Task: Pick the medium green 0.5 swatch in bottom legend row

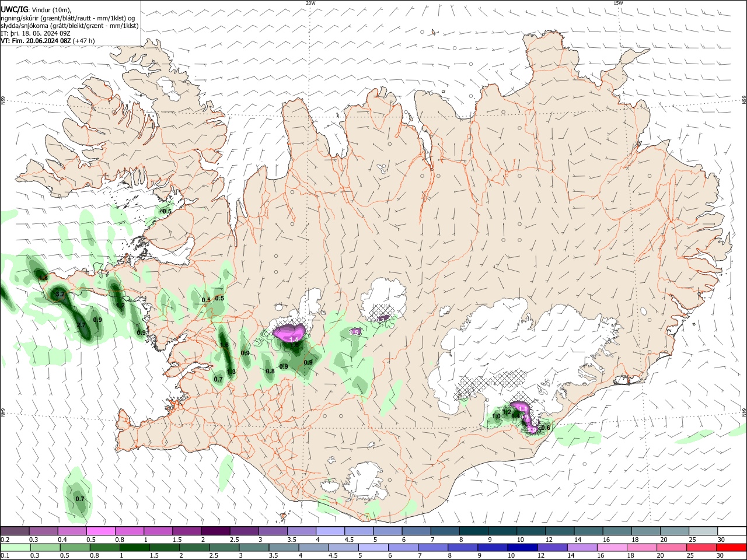Action: click(x=74, y=547)
